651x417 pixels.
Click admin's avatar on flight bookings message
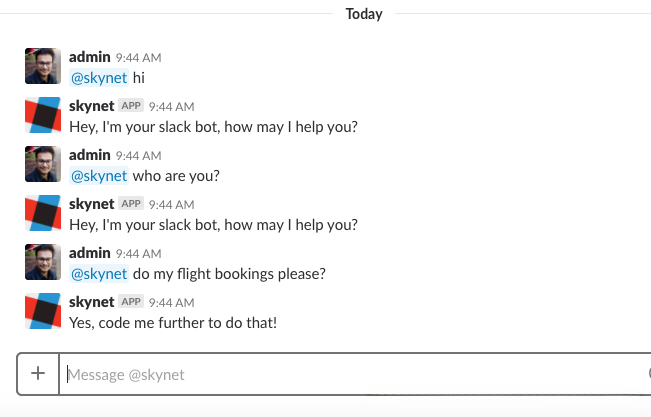point(43,262)
